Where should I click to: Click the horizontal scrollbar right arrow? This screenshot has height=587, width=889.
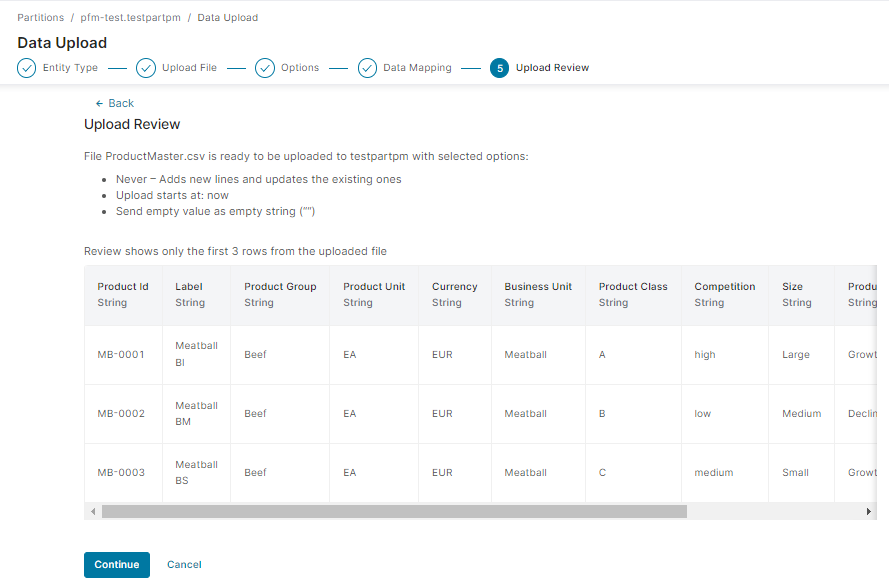click(x=868, y=511)
